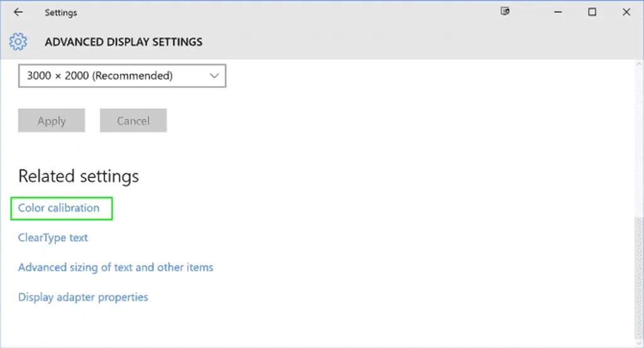The height and width of the screenshot is (348, 644).
Task: Open Advanced sizing of text and other items
Action: click(x=116, y=267)
